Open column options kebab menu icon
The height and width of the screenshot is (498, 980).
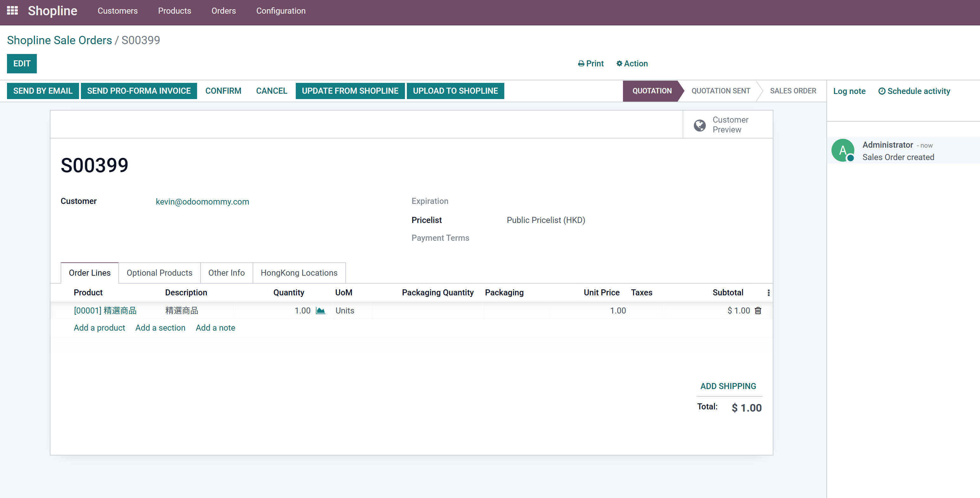coord(768,293)
